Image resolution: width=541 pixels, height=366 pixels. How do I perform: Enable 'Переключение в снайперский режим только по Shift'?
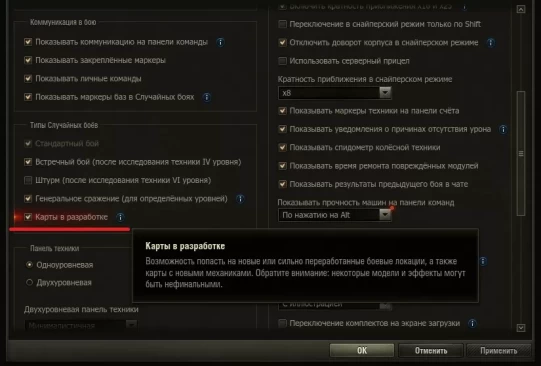point(282,24)
